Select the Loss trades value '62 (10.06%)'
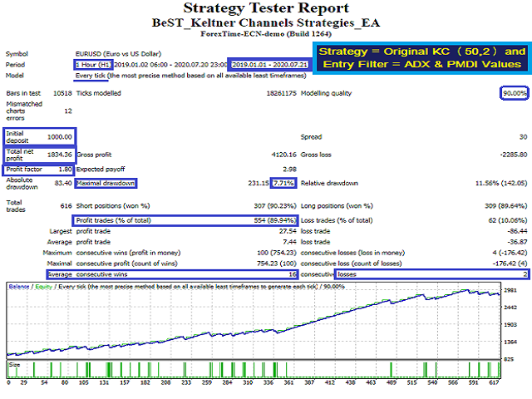The width and height of the screenshot is (532, 399). coord(508,220)
